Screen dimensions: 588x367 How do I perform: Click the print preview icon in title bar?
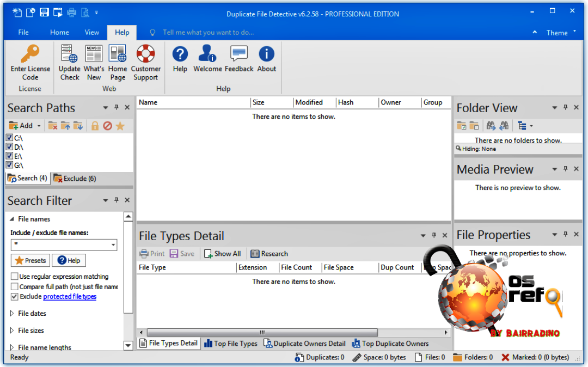point(85,13)
